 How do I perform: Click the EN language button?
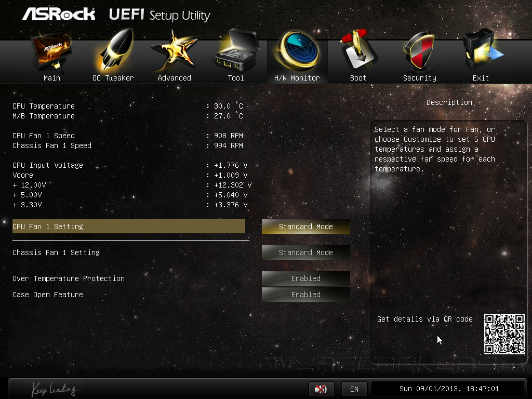[354, 389]
